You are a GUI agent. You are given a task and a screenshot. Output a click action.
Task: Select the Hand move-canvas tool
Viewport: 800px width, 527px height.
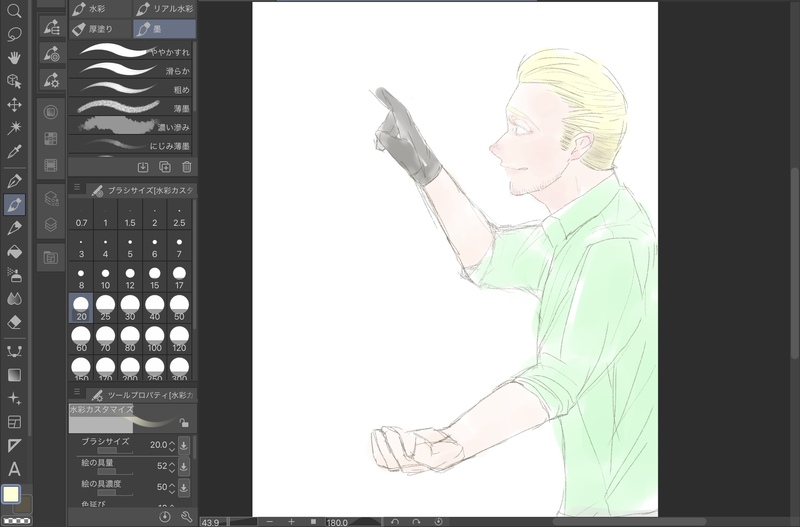(x=14, y=58)
